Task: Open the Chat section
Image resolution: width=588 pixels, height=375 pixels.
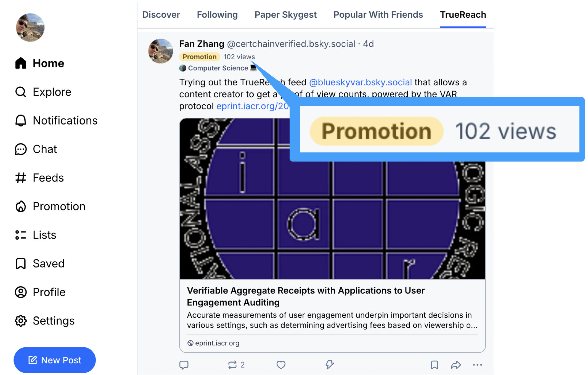Action: [45, 149]
